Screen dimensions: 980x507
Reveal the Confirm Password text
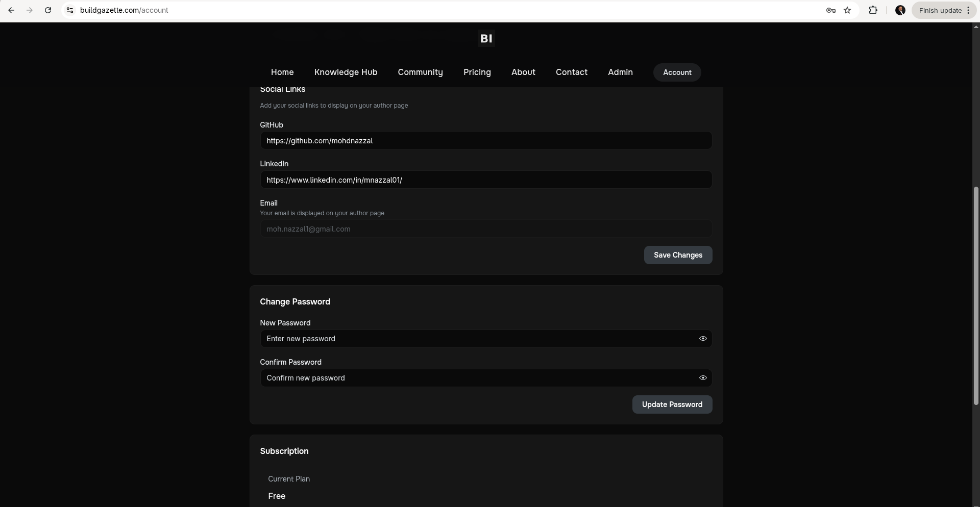click(x=703, y=378)
